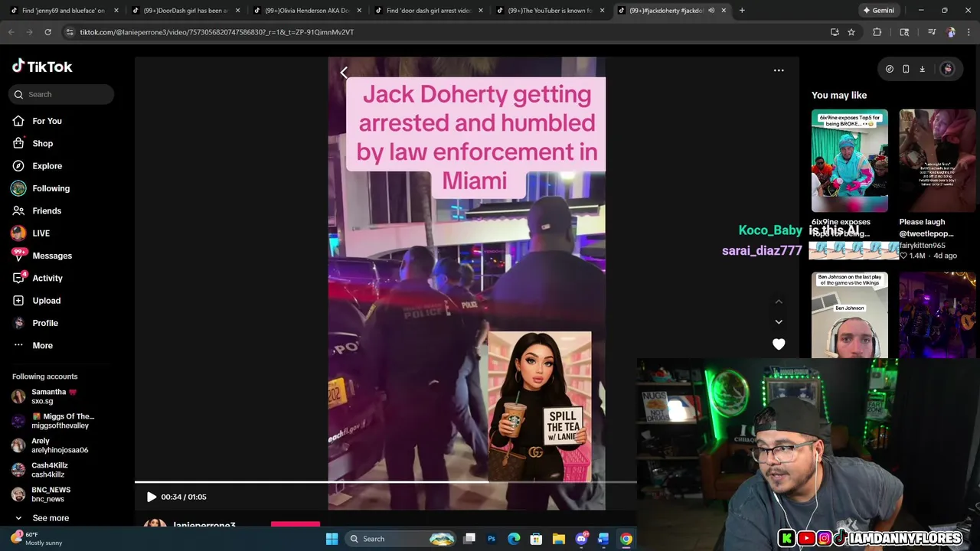This screenshot has width=980, height=551.
Task: Mute the #jackdoherty tab audio
Action: (711, 11)
